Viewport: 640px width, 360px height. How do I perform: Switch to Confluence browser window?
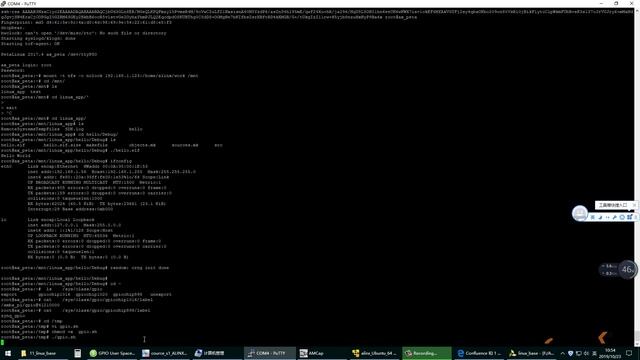tap(479, 353)
